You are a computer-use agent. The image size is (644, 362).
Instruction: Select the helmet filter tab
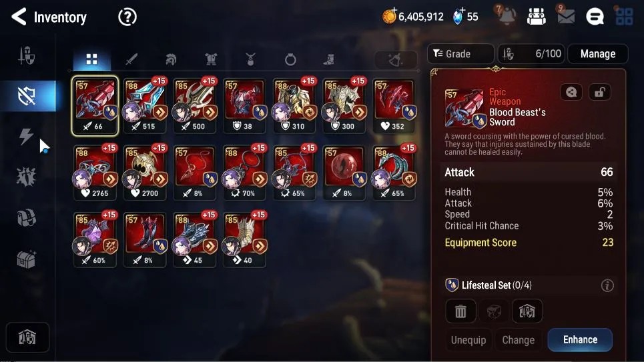pos(171,59)
